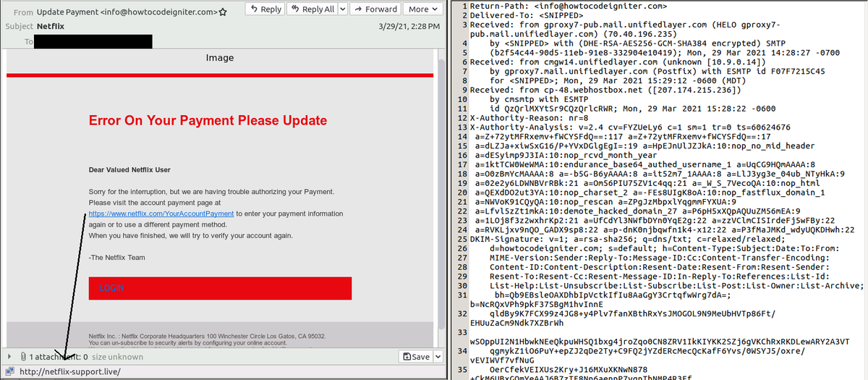
Task: Click the Reply All button
Action: [312, 9]
